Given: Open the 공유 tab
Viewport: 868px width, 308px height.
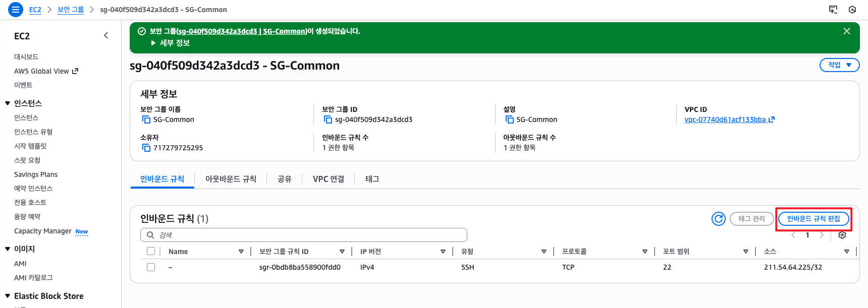Looking at the screenshot, I should (285, 179).
